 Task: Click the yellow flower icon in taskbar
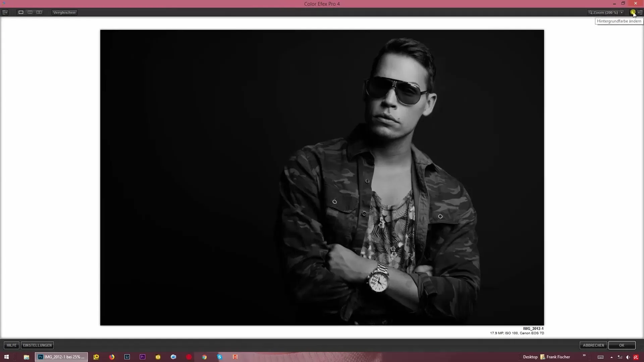96,357
